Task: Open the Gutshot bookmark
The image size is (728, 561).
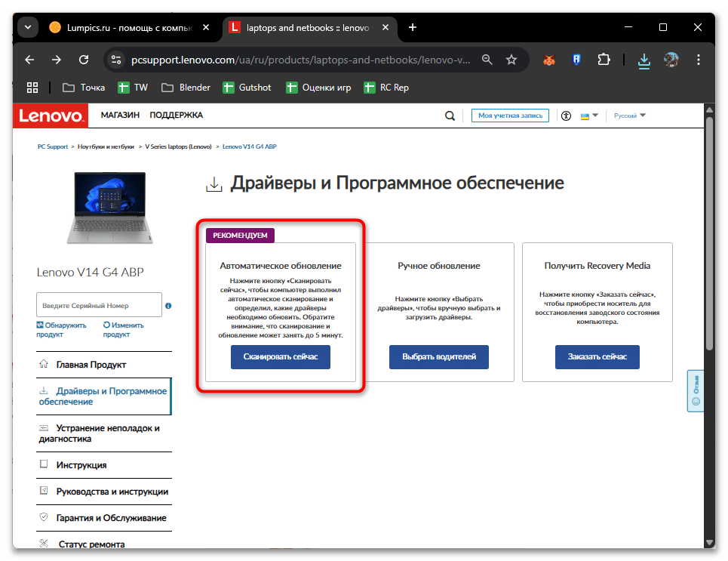Action: click(247, 88)
